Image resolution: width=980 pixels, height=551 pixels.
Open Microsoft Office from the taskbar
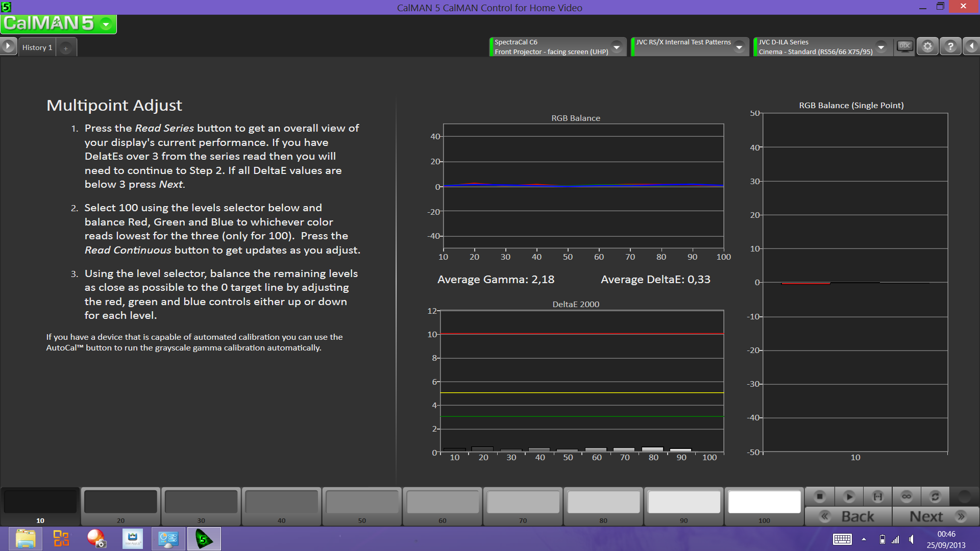click(x=61, y=539)
